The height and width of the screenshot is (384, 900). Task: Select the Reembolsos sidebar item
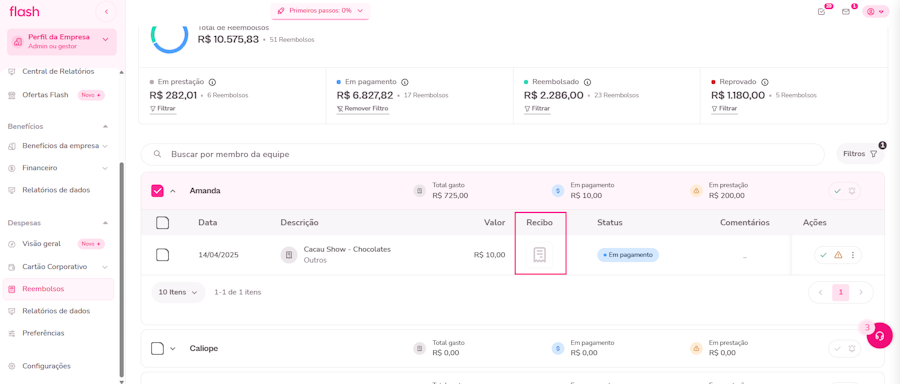tap(58, 289)
